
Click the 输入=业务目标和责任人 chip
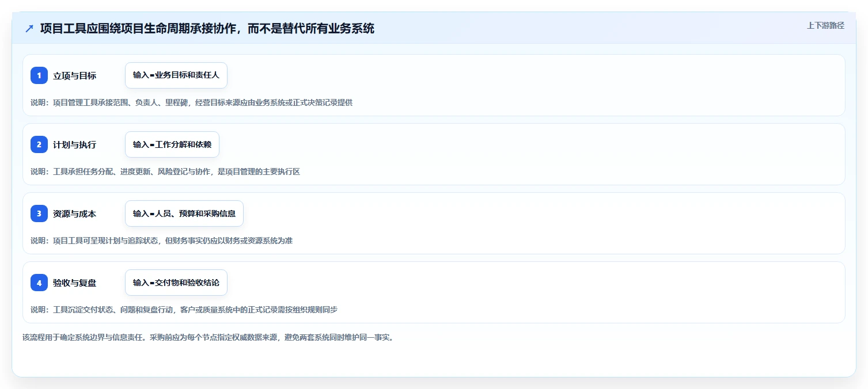[176, 75]
